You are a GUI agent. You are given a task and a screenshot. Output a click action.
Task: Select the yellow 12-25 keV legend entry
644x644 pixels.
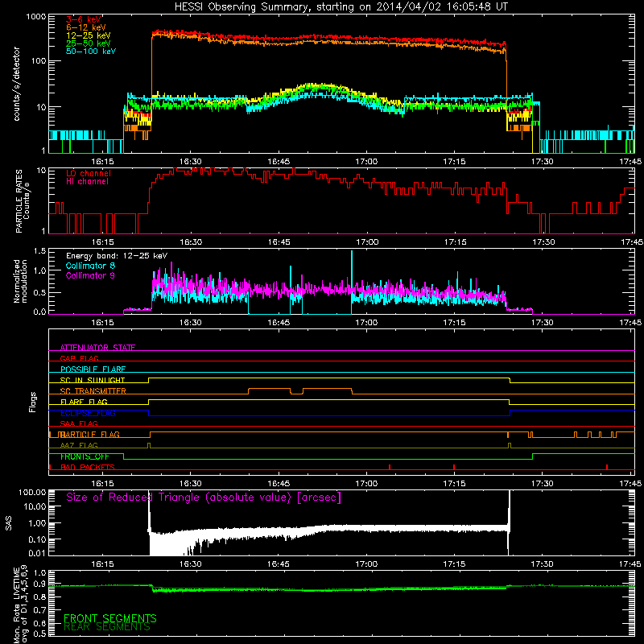(x=89, y=35)
